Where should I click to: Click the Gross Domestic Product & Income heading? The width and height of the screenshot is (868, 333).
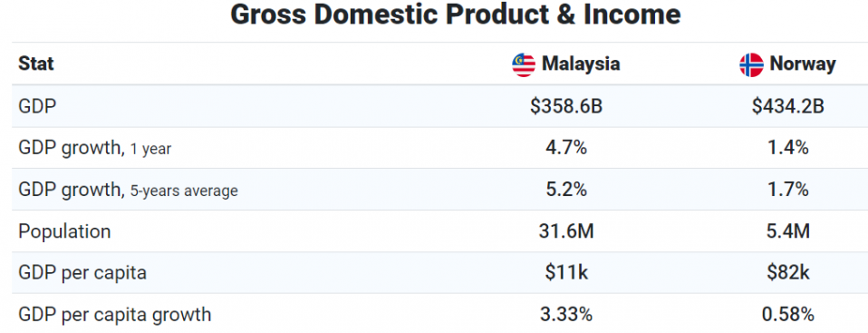(x=455, y=15)
